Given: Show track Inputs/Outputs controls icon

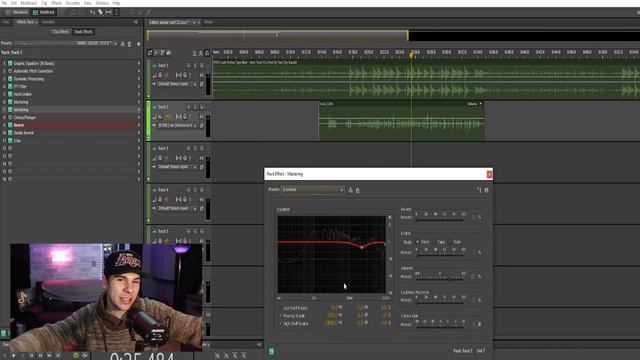Looking at the screenshot, I should point(150,53).
